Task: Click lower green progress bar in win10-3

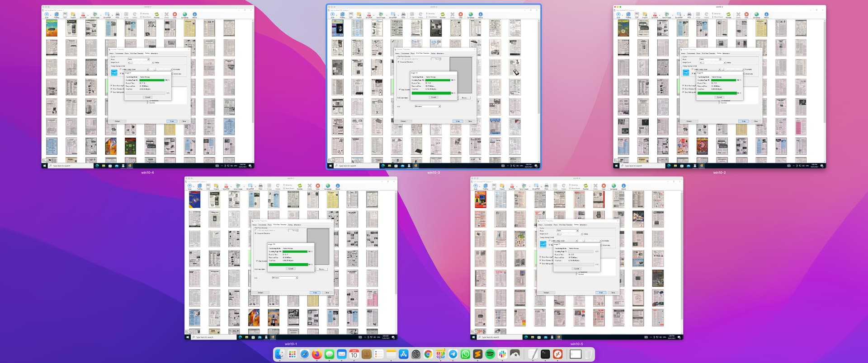Action: pos(431,93)
